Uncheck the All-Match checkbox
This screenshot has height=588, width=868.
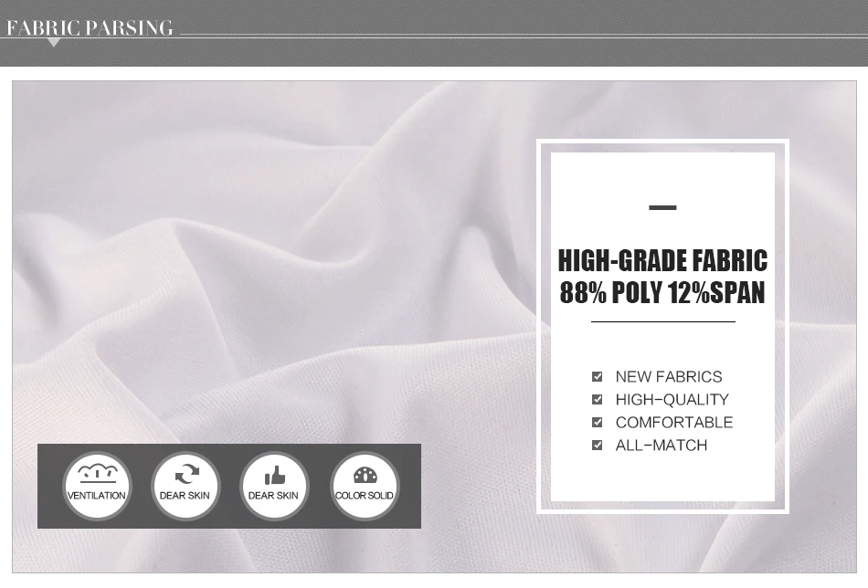pos(597,446)
